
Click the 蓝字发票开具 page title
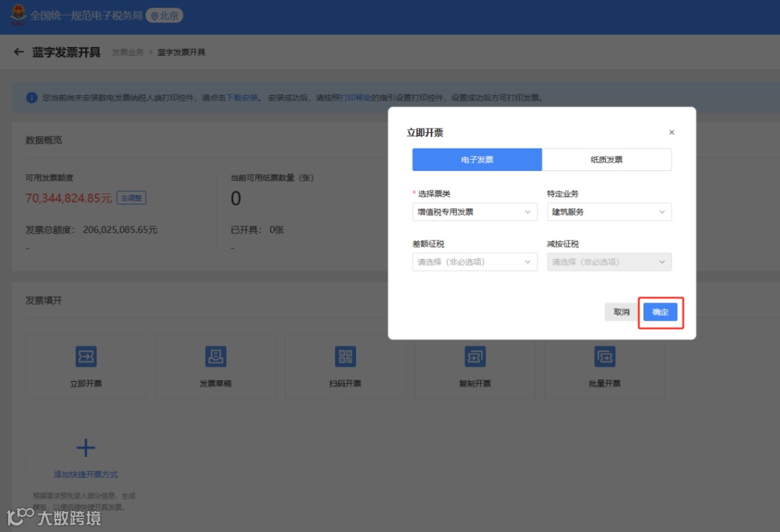66,52
